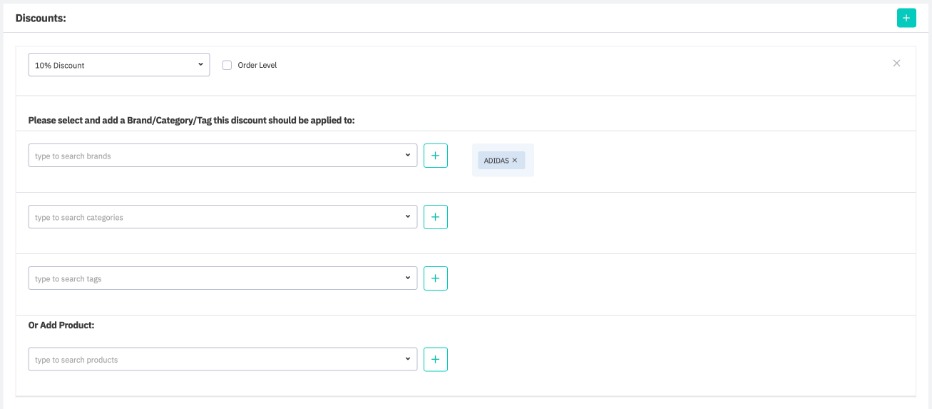Click the green add discount plus button
The height and width of the screenshot is (409, 932).
906,18
